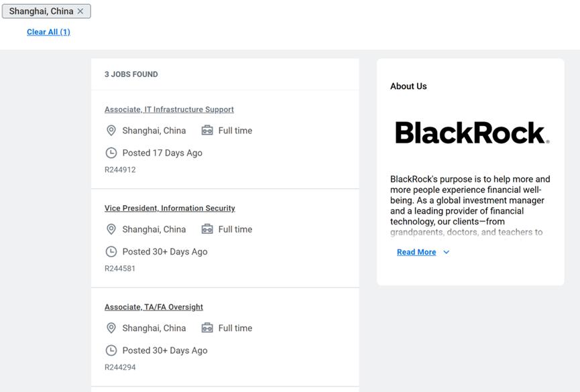
Task: Select the Shanghai, China filter tag
Action: tap(41, 11)
